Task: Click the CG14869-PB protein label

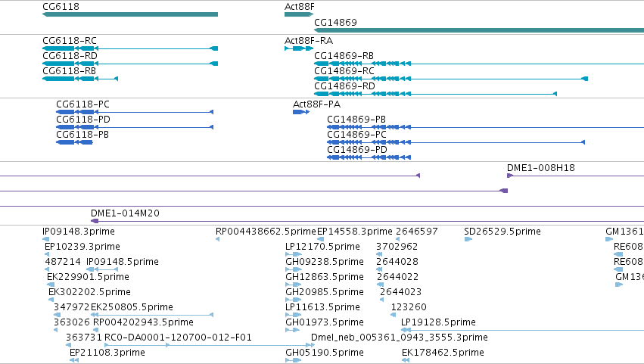Action: (x=356, y=120)
